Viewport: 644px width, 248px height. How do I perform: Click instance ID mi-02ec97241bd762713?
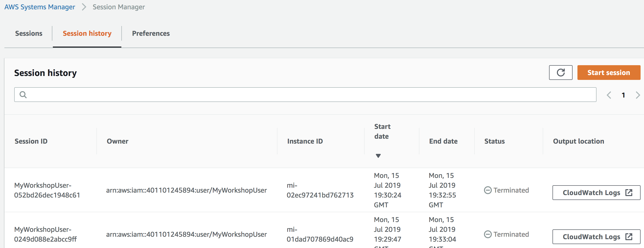pos(320,190)
